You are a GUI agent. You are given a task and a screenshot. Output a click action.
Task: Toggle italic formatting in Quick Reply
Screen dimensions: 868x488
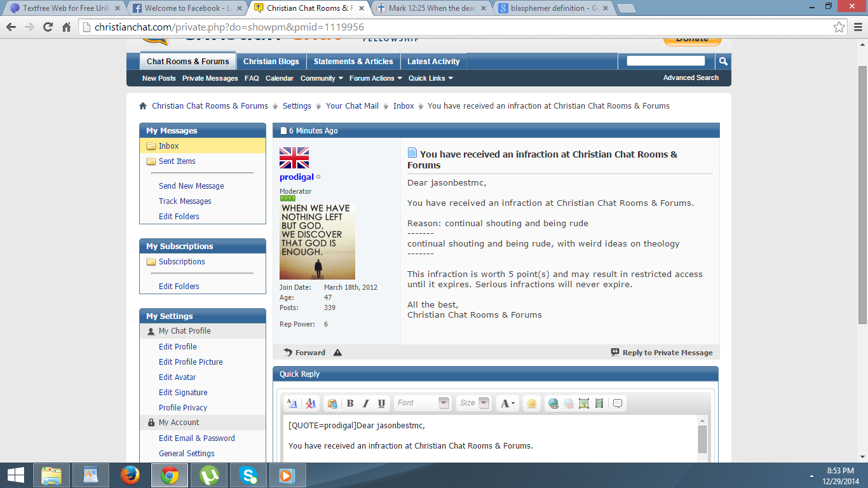[366, 403]
